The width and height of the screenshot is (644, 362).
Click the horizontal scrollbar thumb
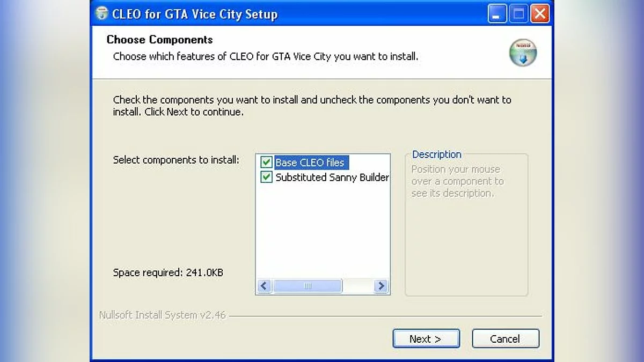click(308, 286)
